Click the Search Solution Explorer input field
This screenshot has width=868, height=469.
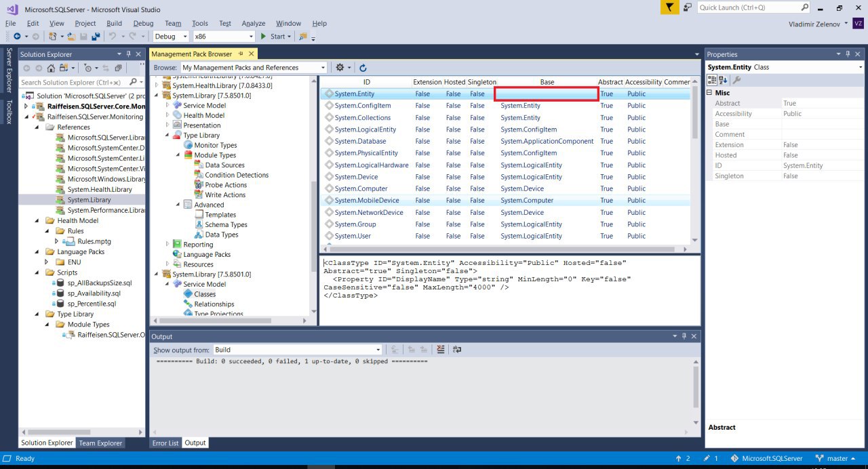pos(73,82)
